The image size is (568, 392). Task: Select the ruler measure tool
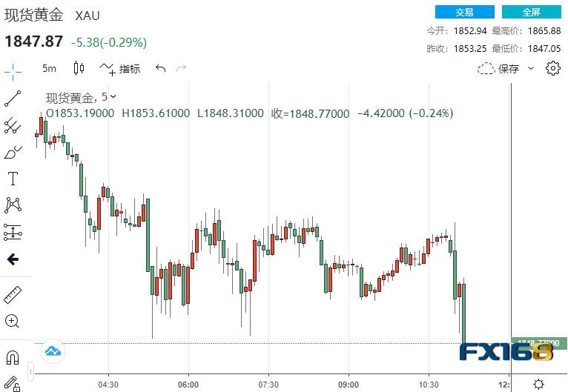pyautogui.click(x=13, y=295)
